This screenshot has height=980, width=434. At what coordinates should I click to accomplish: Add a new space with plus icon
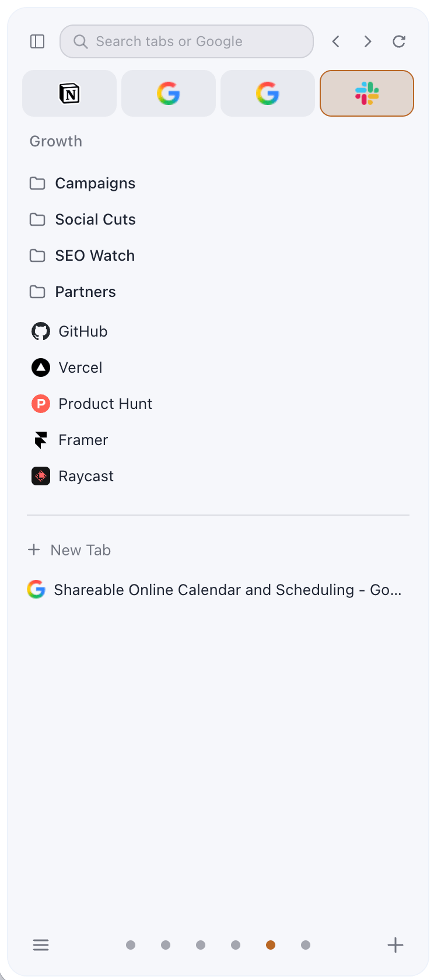(395, 945)
